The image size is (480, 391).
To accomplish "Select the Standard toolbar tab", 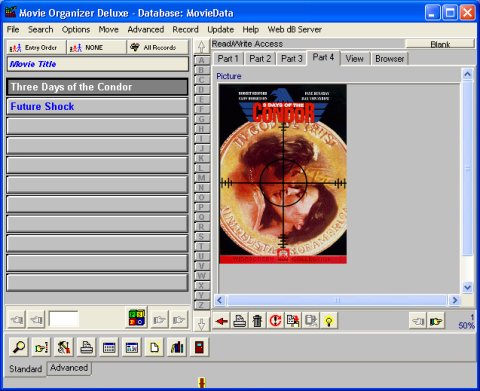I will pos(26,369).
